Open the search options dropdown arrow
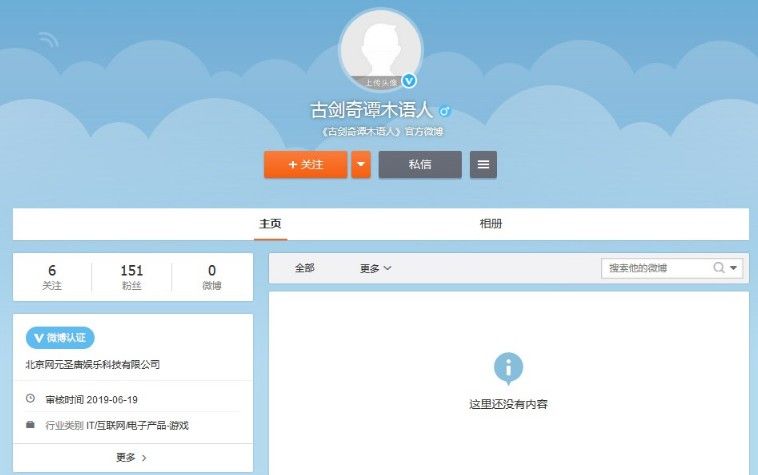Screen dimensions: 758x475 tap(733, 268)
